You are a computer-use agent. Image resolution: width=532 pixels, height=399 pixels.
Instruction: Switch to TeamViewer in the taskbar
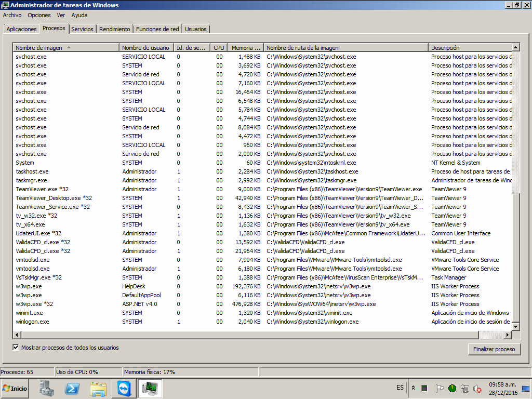pos(124,389)
